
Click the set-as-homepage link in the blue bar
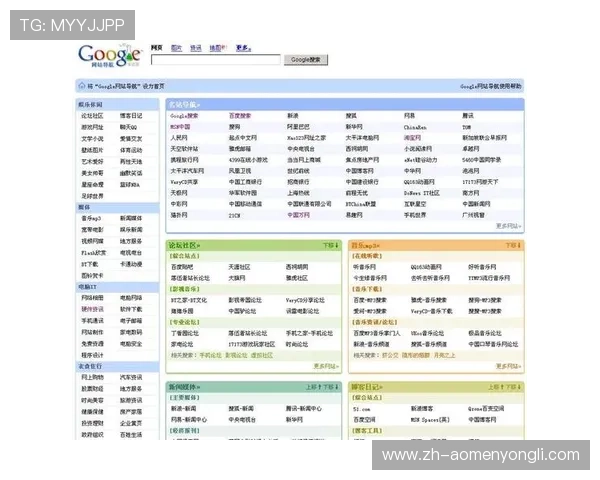click(x=126, y=86)
